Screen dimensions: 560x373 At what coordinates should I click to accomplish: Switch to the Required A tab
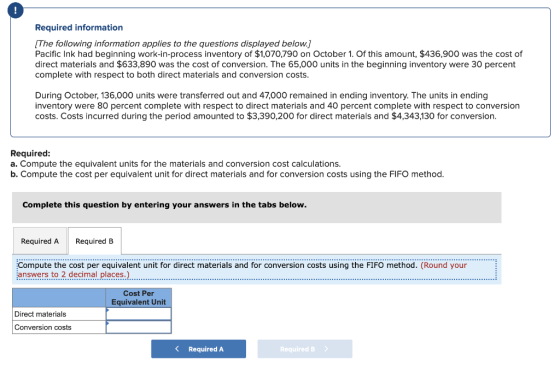[x=40, y=241]
